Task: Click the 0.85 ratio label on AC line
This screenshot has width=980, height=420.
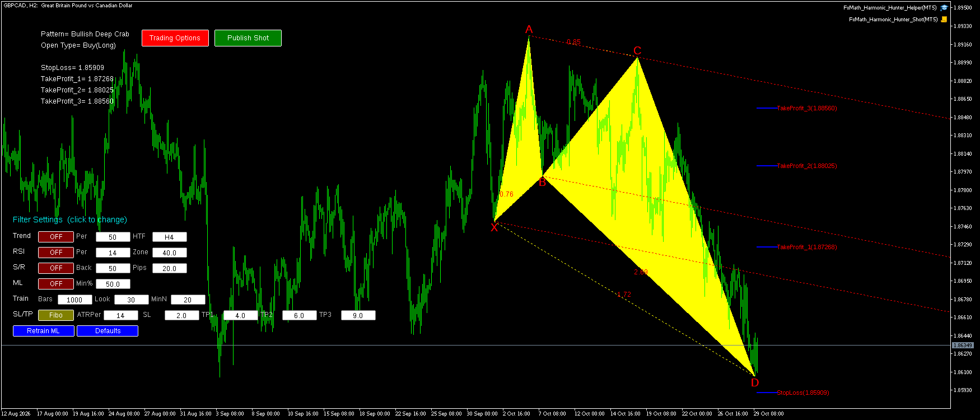Action: click(x=573, y=42)
